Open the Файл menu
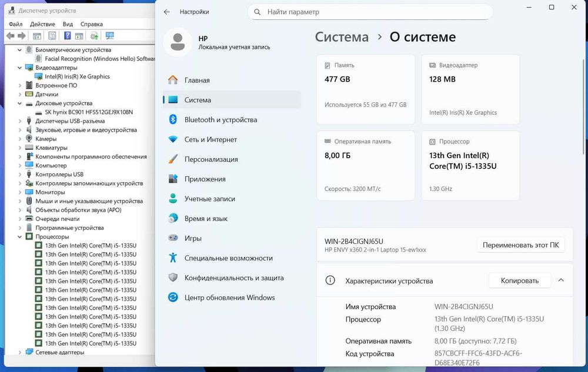 pos(15,24)
